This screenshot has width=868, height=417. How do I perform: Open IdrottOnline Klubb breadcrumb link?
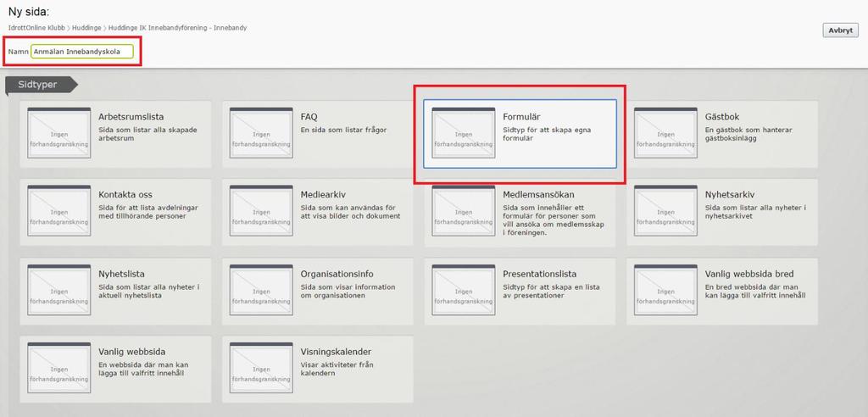click(36, 28)
